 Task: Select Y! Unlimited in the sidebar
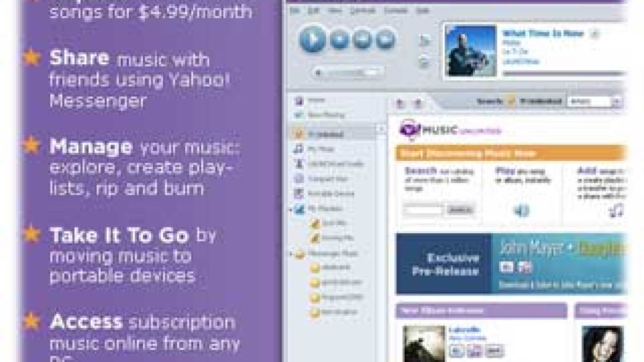point(333,135)
